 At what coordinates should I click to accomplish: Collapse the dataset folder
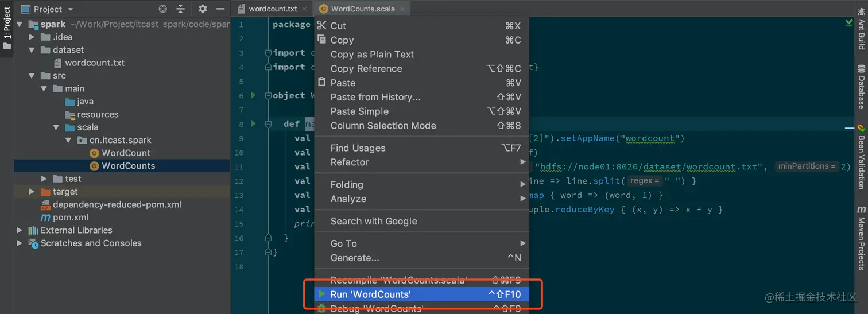(x=32, y=50)
